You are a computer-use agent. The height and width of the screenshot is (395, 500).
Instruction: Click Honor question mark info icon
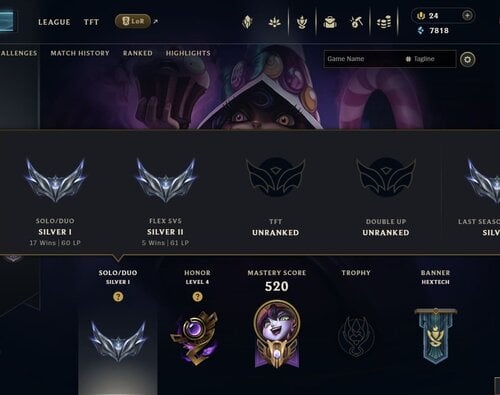(197, 296)
